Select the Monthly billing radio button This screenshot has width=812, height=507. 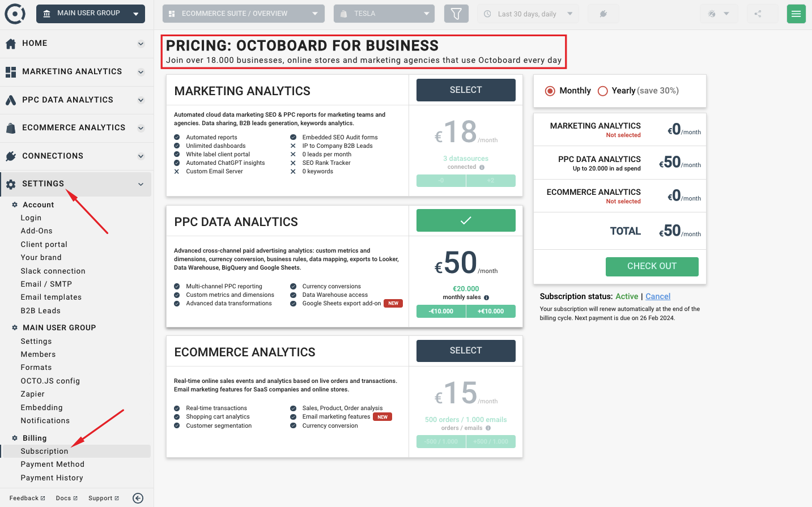[550, 91]
